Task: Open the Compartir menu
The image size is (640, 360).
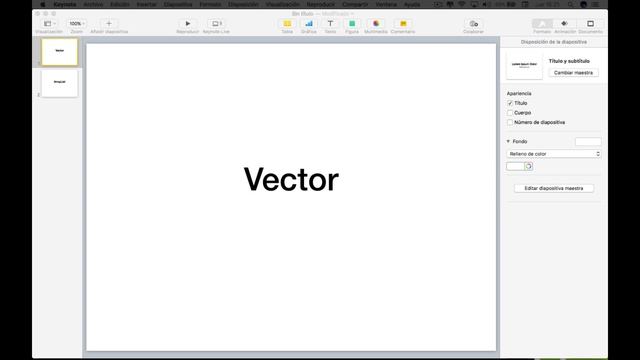Action: [x=355, y=4]
